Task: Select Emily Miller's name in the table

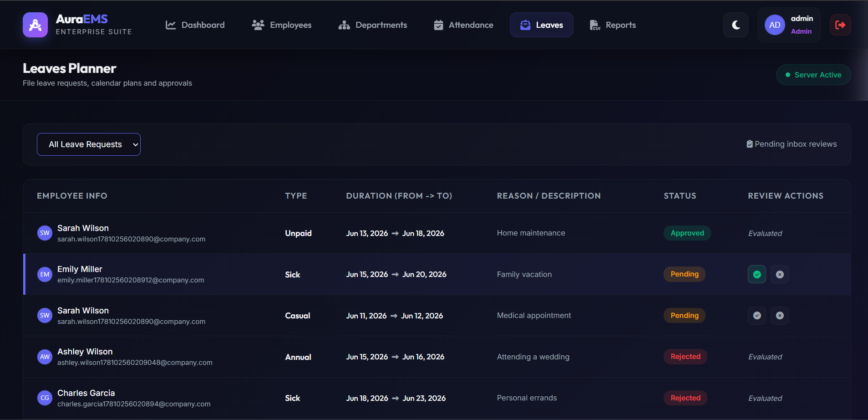Action: pos(80,269)
